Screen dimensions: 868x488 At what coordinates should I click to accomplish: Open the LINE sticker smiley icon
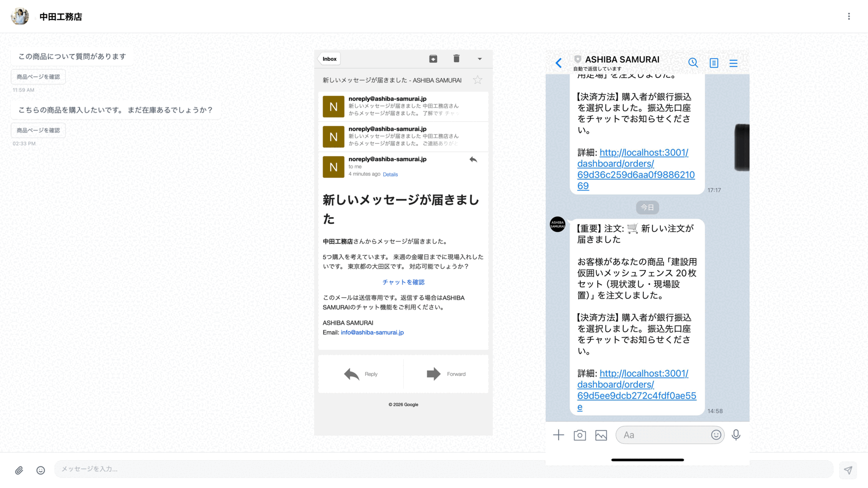click(x=716, y=435)
